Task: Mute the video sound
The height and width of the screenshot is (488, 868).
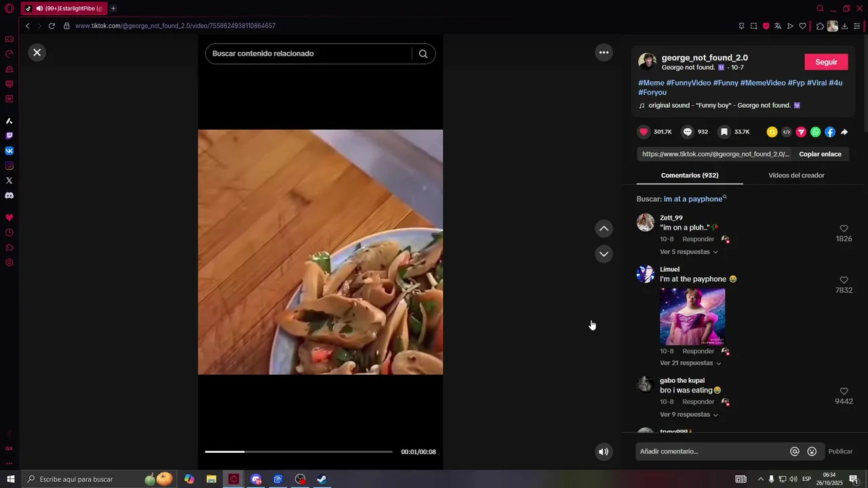Action: point(604,451)
